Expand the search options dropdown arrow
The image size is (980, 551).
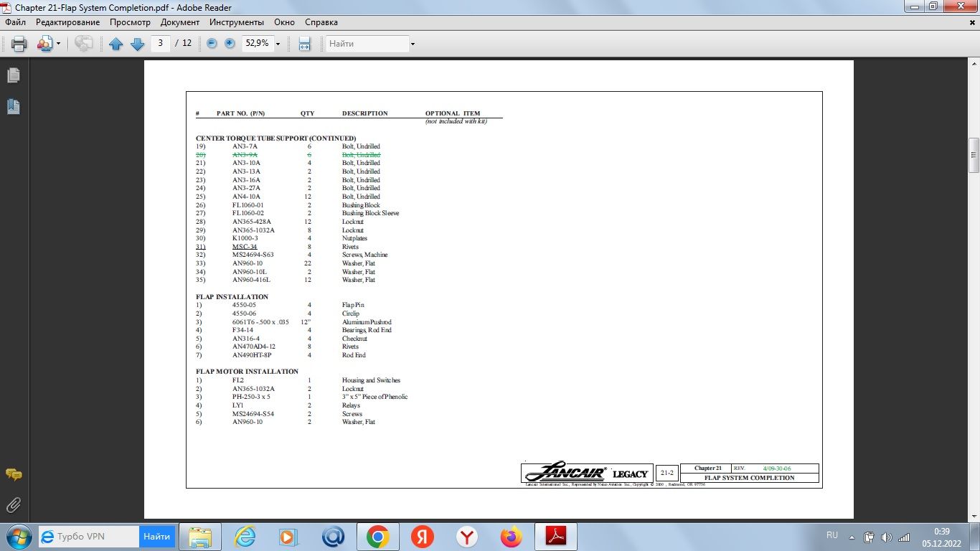413,44
